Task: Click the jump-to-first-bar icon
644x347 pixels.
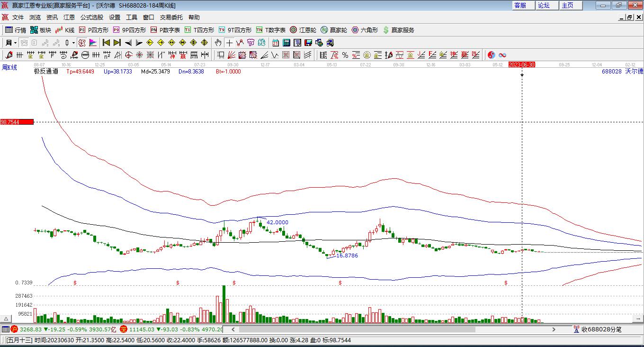Action: pyautogui.click(x=106, y=43)
